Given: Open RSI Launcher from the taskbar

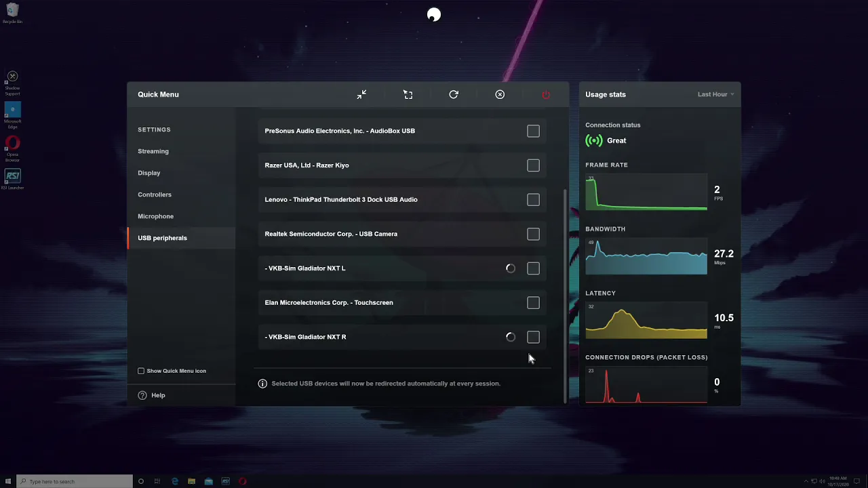Looking at the screenshot, I should pos(226,481).
